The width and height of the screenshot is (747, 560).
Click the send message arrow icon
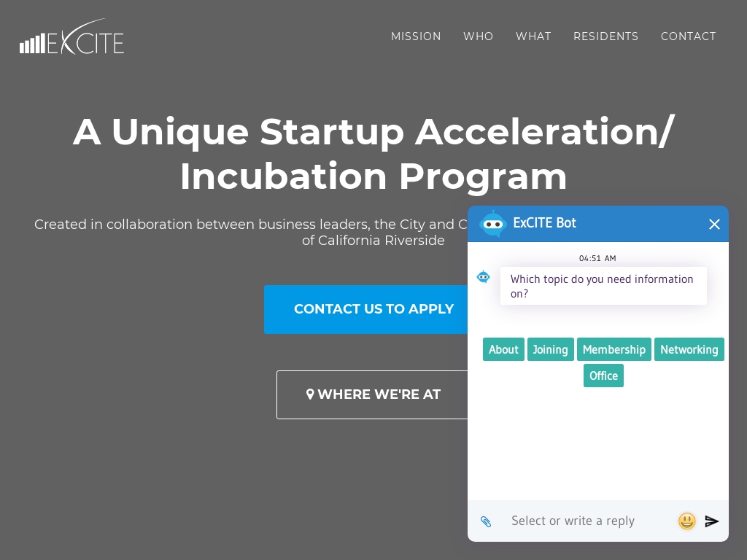[712, 521]
